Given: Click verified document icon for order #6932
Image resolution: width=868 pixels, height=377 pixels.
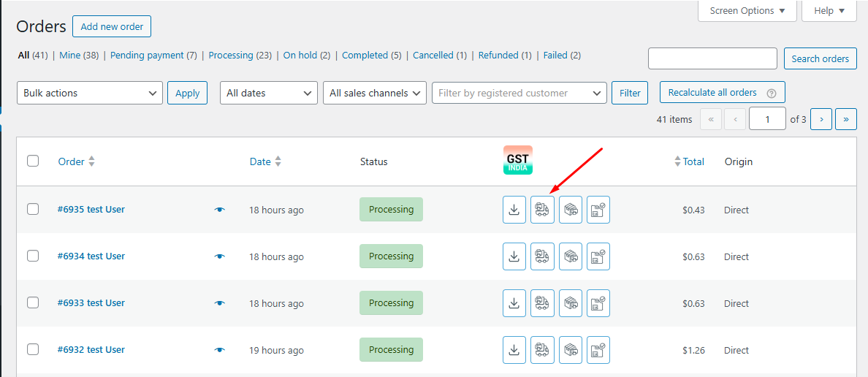Looking at the screenshot, I should (x=598, y=350).
